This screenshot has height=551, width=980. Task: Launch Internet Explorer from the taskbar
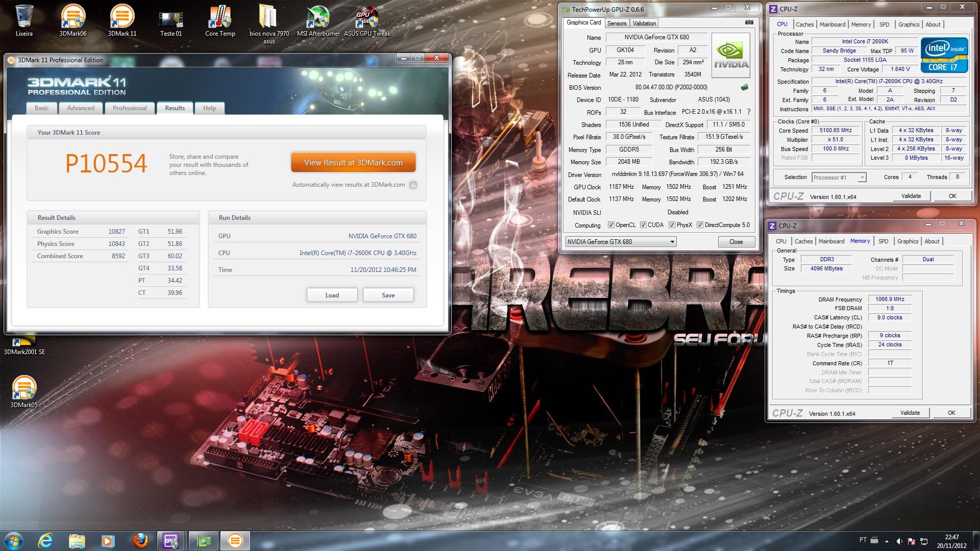pos(45,540)
